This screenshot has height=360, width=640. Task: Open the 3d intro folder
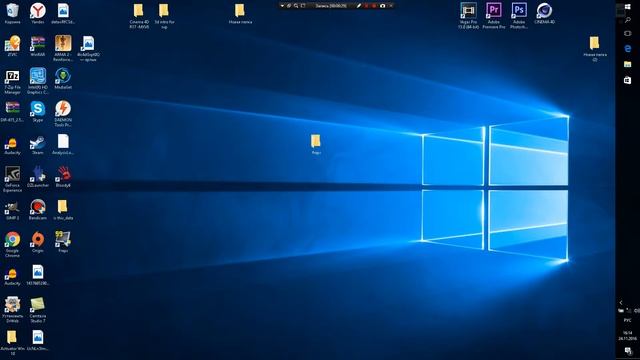click(164, 16)
